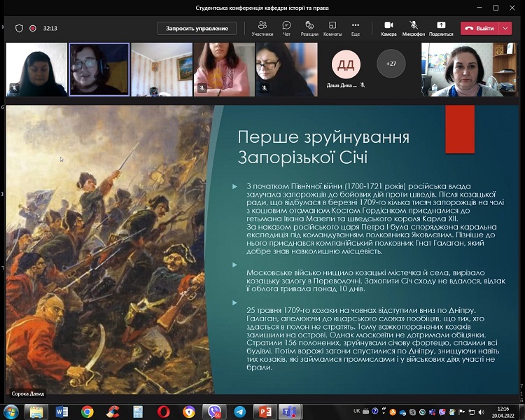Click the slide paragraph starting 25 травня 1709-го
Image resolution: width=525 pixels, height=420 pixels.
(x=372, y=339)
